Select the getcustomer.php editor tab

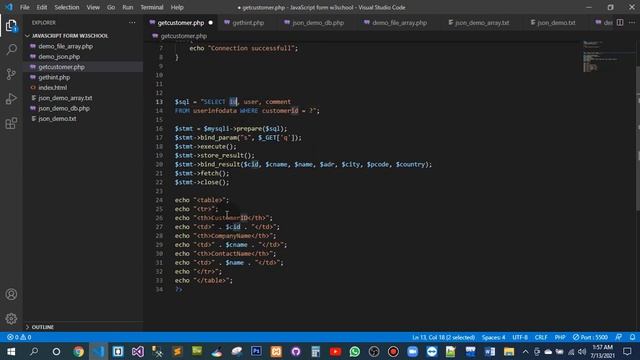pyautogui.click(x=181, y=23)
